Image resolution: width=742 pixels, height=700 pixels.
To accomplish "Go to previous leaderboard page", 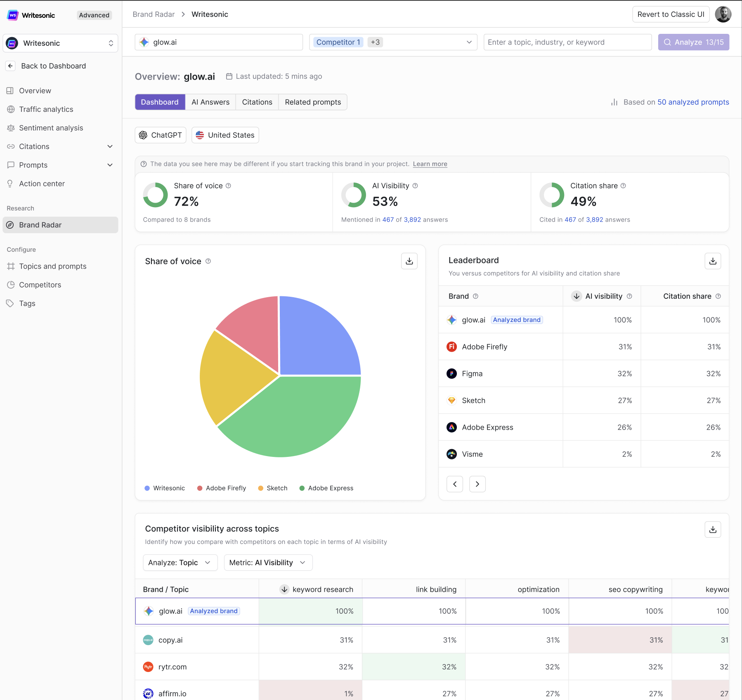I will (x=455, y=484).
